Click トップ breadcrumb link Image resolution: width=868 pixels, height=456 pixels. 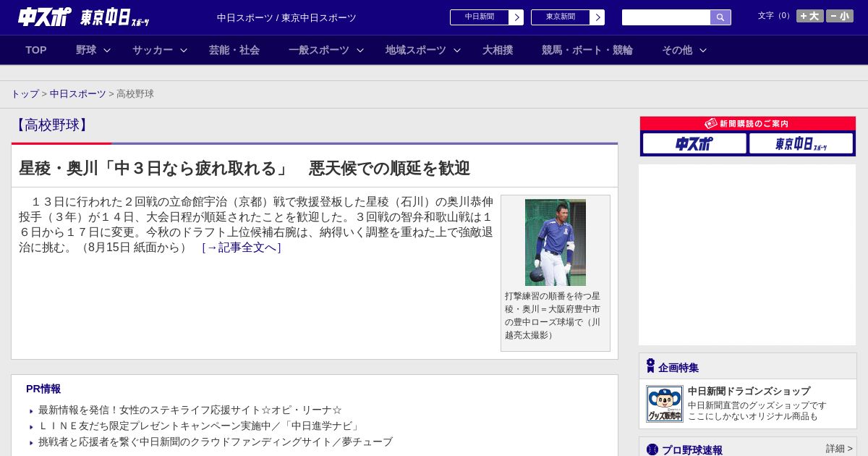pos(25,94)
